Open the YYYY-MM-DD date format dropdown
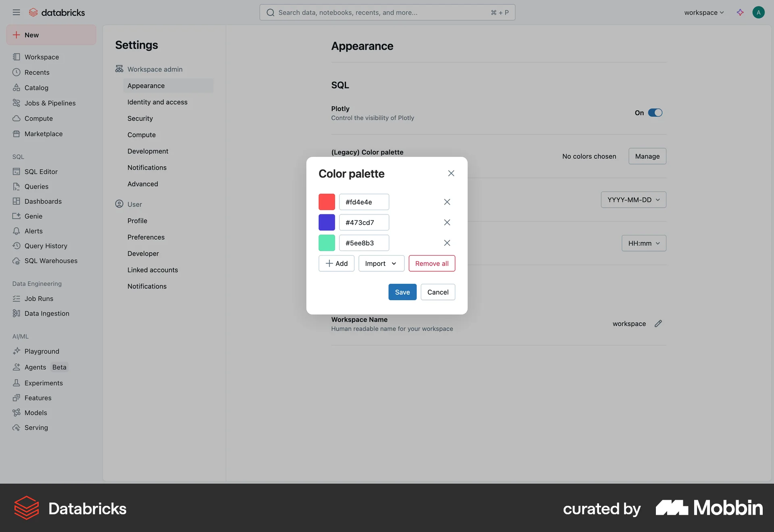Screen dimensions: 774x532 [x=633, y=199]
